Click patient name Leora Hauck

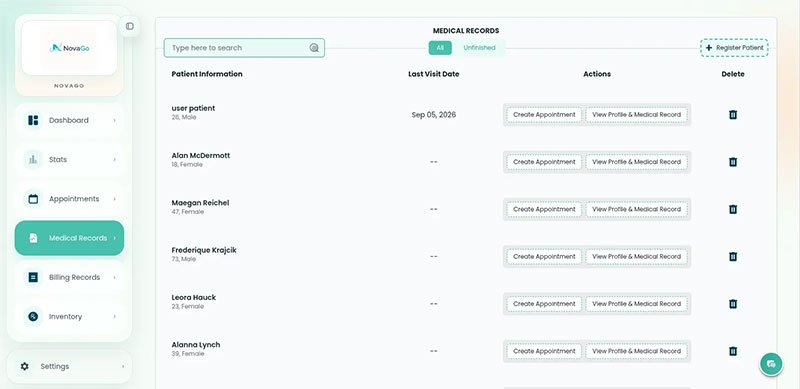point(193,298)
